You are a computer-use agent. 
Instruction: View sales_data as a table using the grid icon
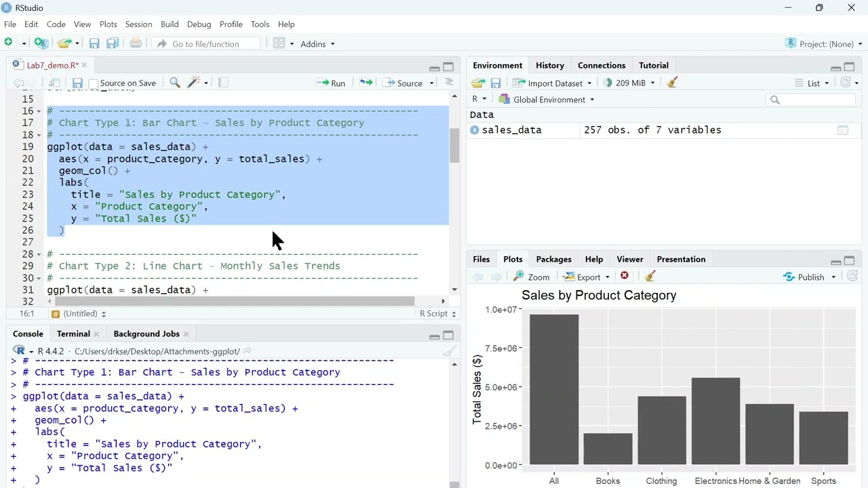click(x=843, y=130)
